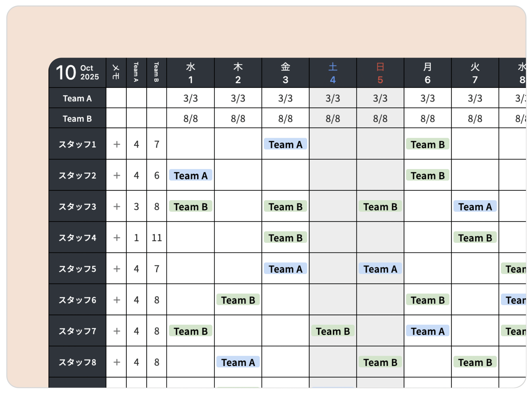
Task: Select the Saturday 4 column header
Action: [x=333, y=73]
